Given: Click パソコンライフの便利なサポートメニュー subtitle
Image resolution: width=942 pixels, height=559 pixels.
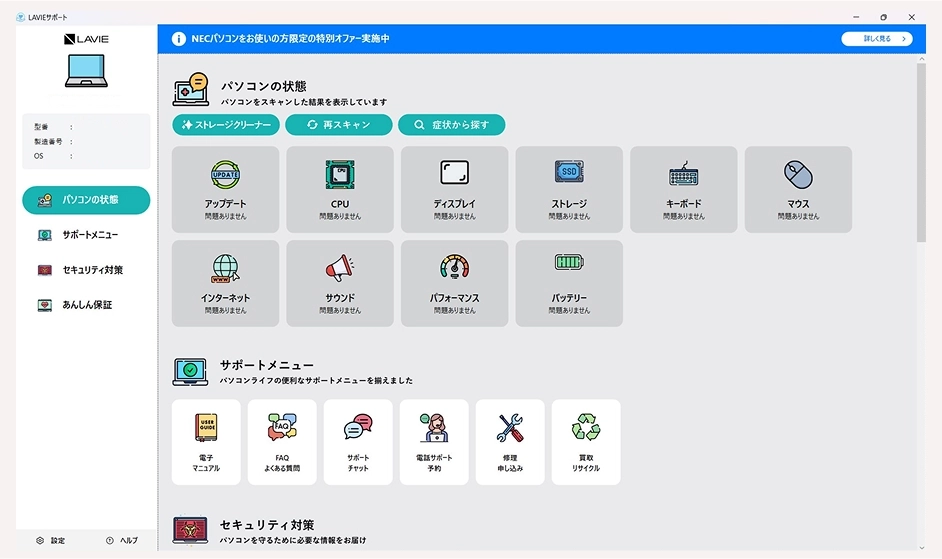Looking at the screenshot, I should (316, 380).
